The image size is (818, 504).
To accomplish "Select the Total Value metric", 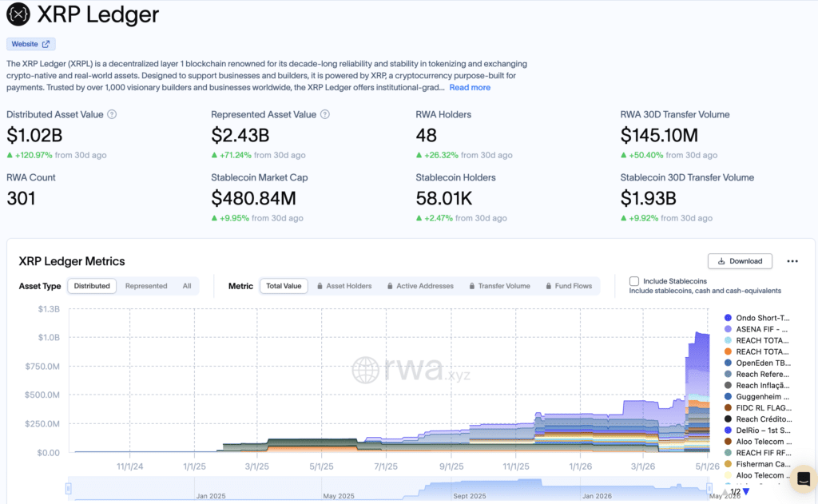I will coord(284,286).
